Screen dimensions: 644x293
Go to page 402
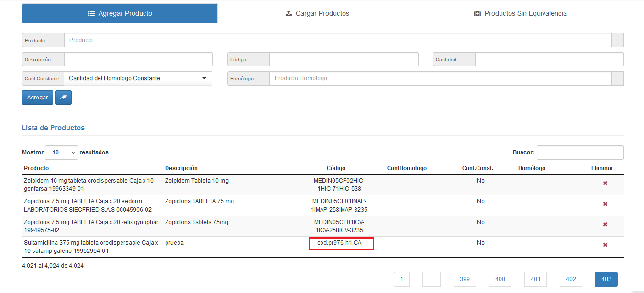pos(571,279)
